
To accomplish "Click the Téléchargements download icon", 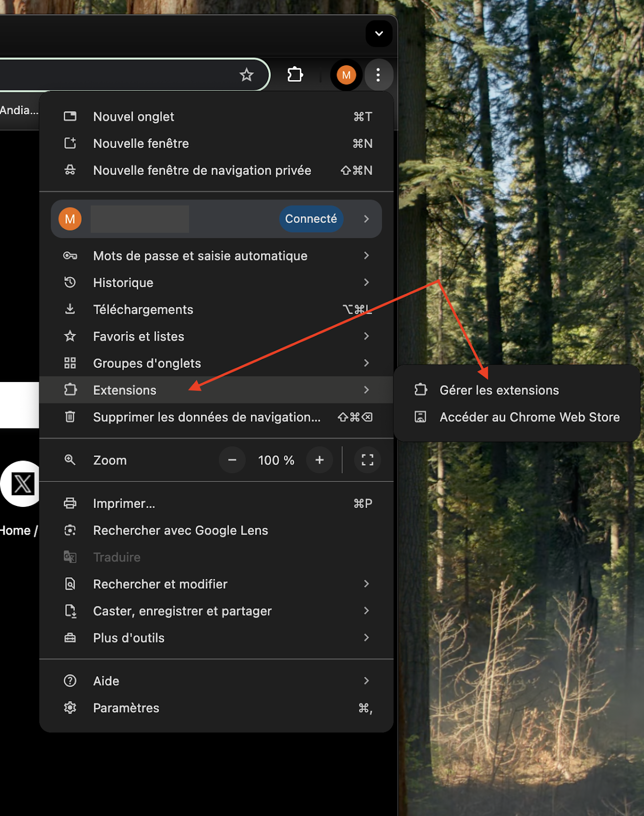I will coord(70,310).
